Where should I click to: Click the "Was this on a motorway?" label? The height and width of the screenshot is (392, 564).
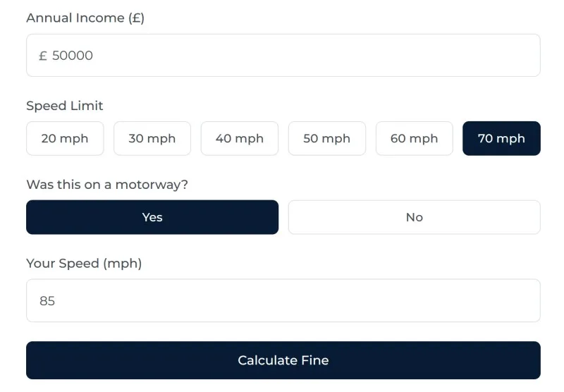(x=107, y=185)
